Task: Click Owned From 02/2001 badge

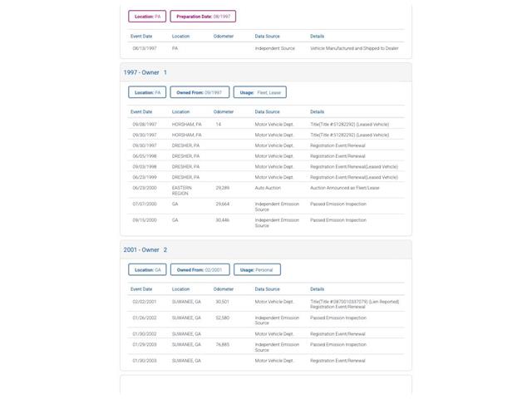Action: pyautogui.click(x=199, y=269)
